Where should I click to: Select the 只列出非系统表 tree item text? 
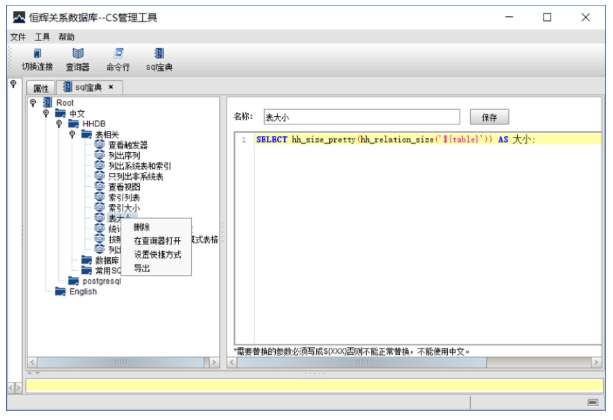pos(136,177)
